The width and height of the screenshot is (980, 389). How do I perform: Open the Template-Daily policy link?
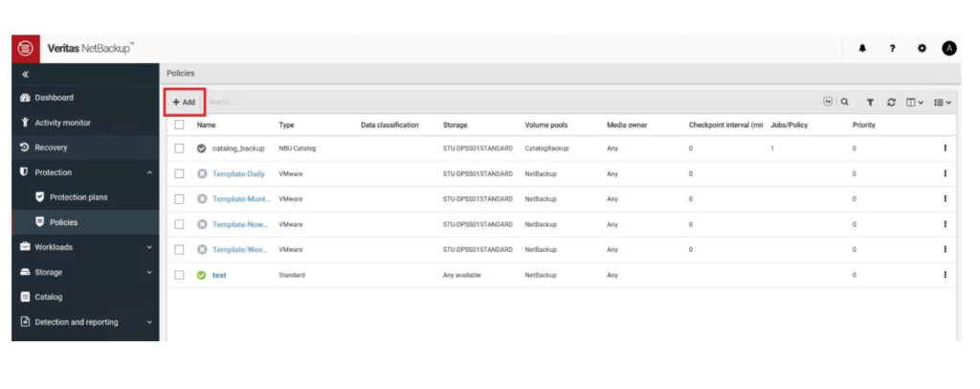click(238, 173)
